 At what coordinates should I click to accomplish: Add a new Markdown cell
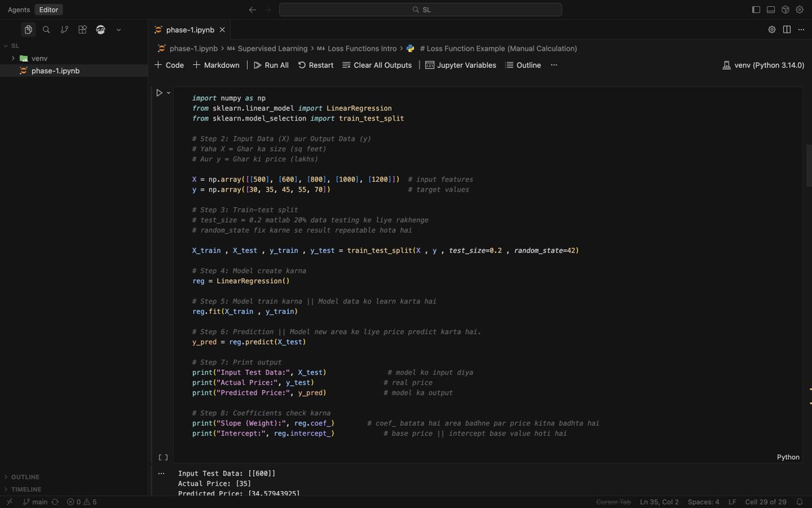[x=217, y=65]
